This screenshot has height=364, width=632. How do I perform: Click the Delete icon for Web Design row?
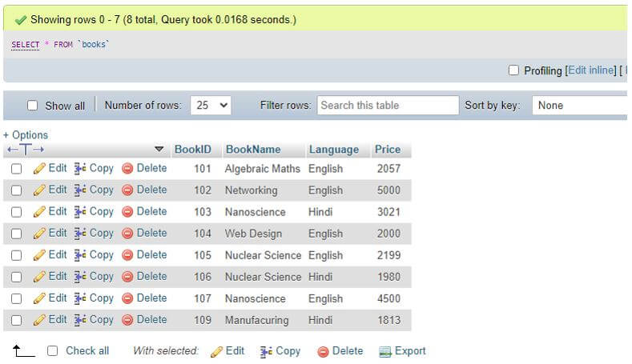[x=127, y=234]
